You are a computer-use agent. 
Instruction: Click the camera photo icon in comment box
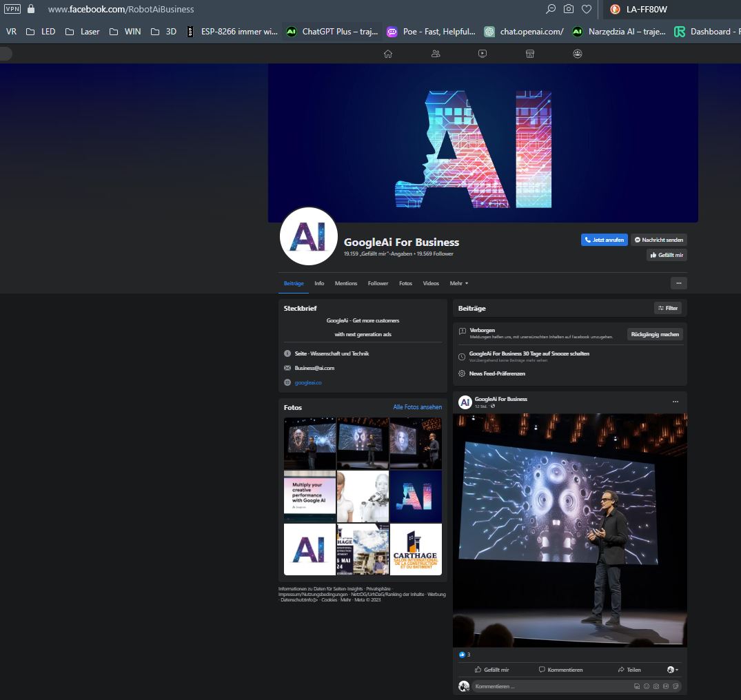[656, 686]
